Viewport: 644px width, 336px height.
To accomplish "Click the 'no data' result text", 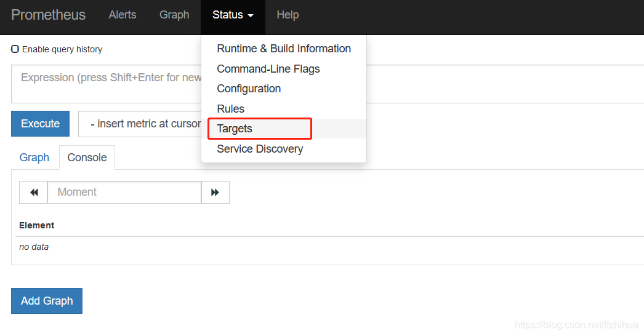I will coord(34,247).
